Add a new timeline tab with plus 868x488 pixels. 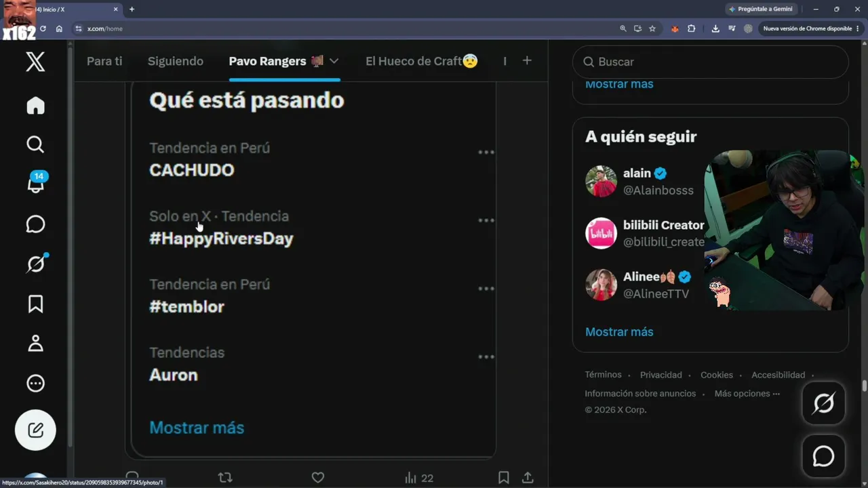point(527,60)
